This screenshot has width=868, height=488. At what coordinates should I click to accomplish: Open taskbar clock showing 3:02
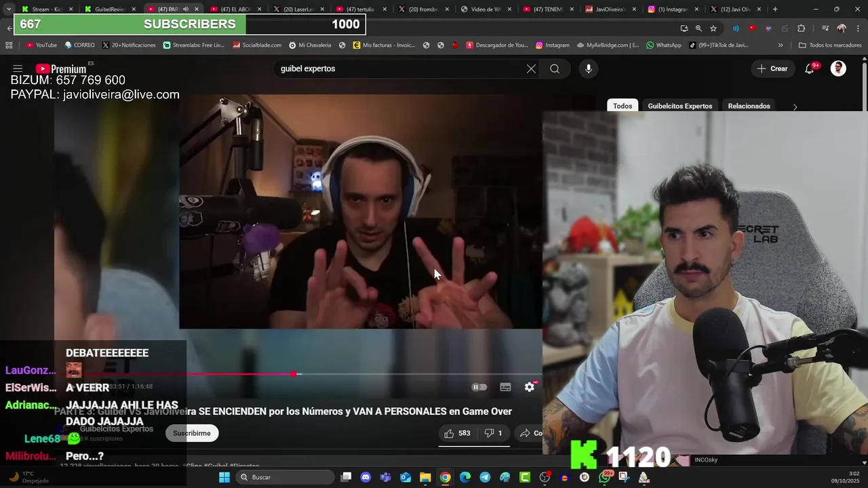(x=844, y=477)
